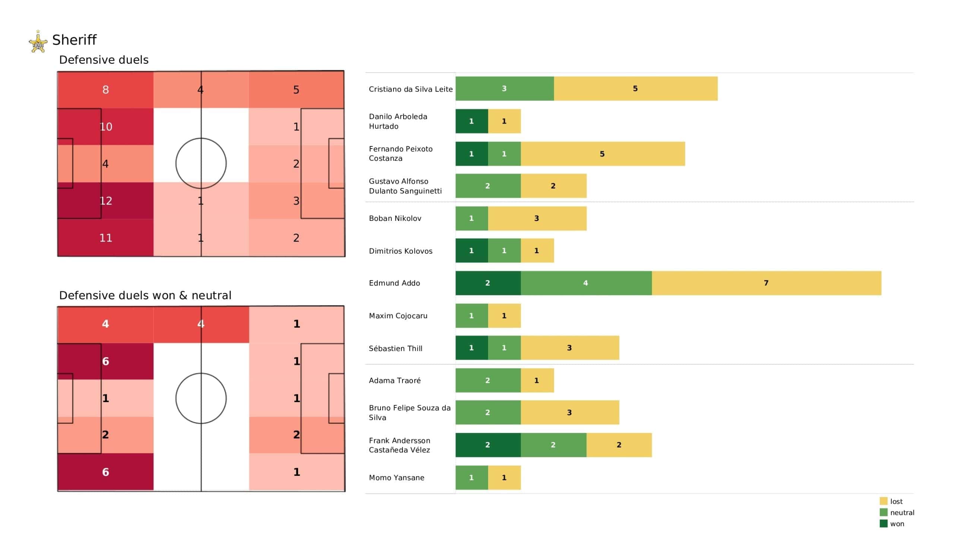This screenshot has height=560, width=954.
Task: Click Cristiano da Silva Leite's neutral bar segment
Action: pos(505,89)
